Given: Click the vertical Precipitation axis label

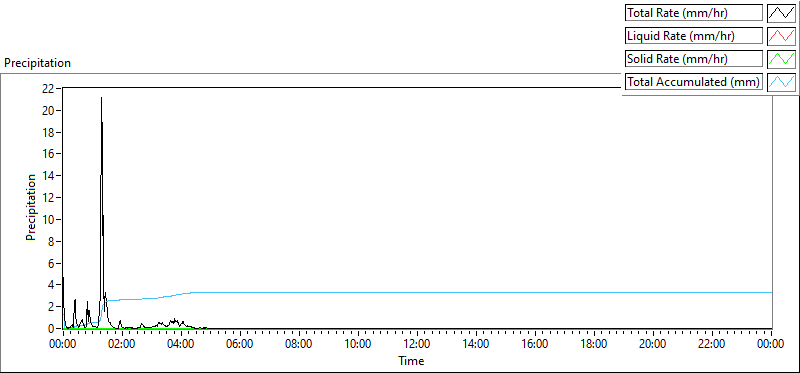Looking at the screenshot, I should (31, 207).
